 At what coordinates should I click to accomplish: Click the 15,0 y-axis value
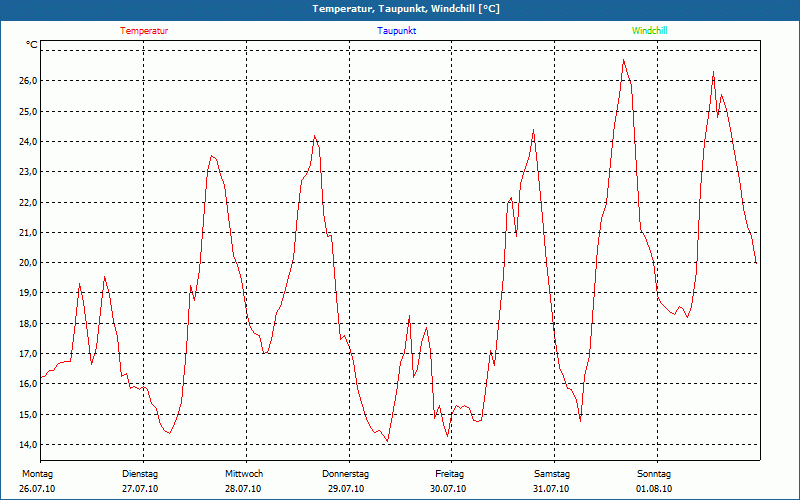pos(29,414)
